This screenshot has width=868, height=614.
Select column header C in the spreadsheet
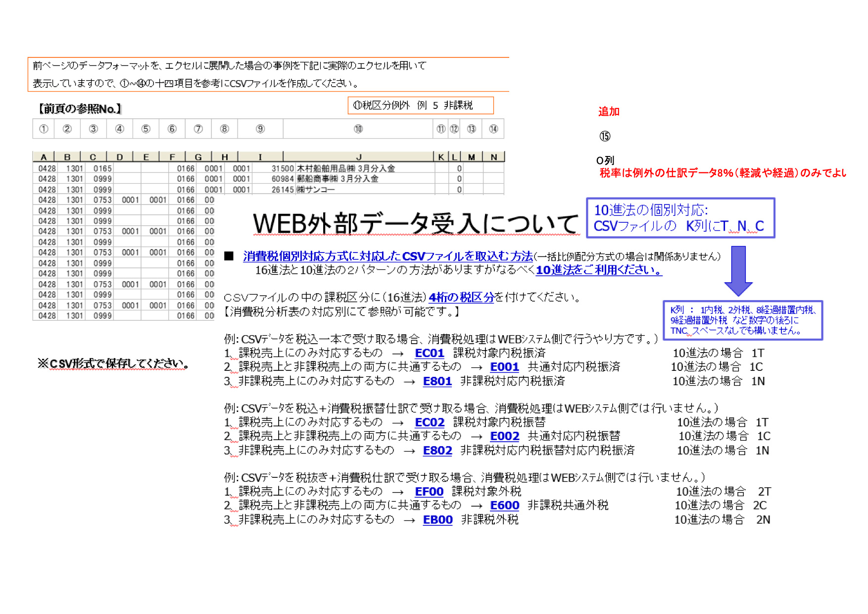(x=93, y=157)
